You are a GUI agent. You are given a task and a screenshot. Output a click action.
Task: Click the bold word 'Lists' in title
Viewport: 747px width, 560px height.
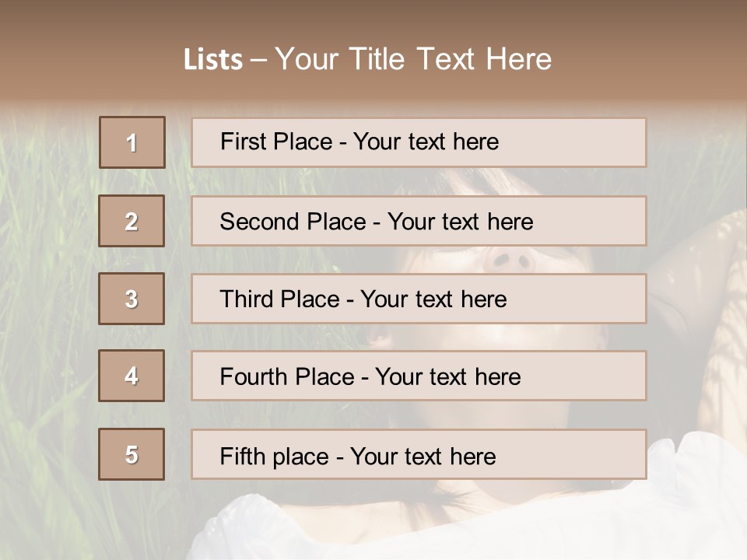point(212,60)
